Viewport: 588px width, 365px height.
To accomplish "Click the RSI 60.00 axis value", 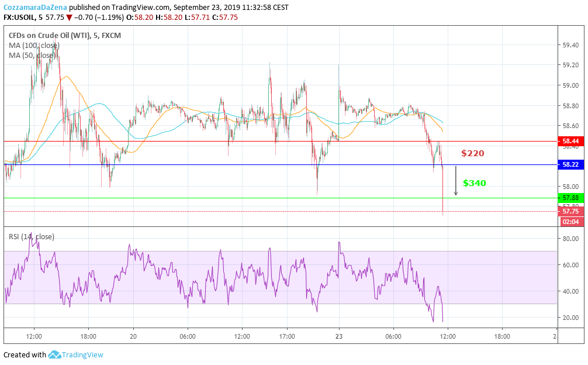I will point(570,265).
